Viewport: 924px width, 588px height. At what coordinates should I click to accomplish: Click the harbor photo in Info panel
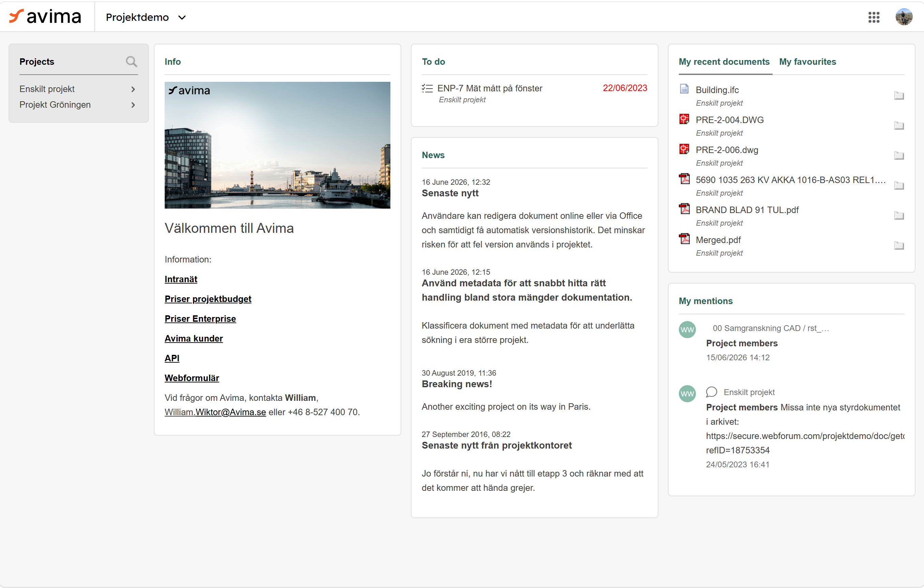[x=278, y=145]
